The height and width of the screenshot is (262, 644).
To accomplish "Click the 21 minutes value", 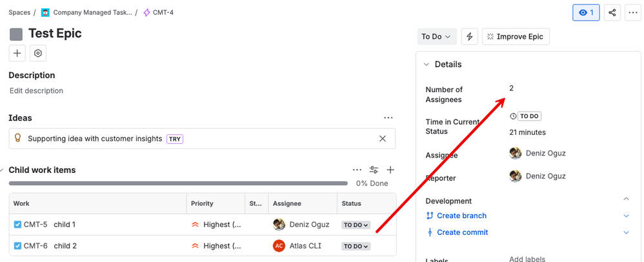I will [527, 132].
